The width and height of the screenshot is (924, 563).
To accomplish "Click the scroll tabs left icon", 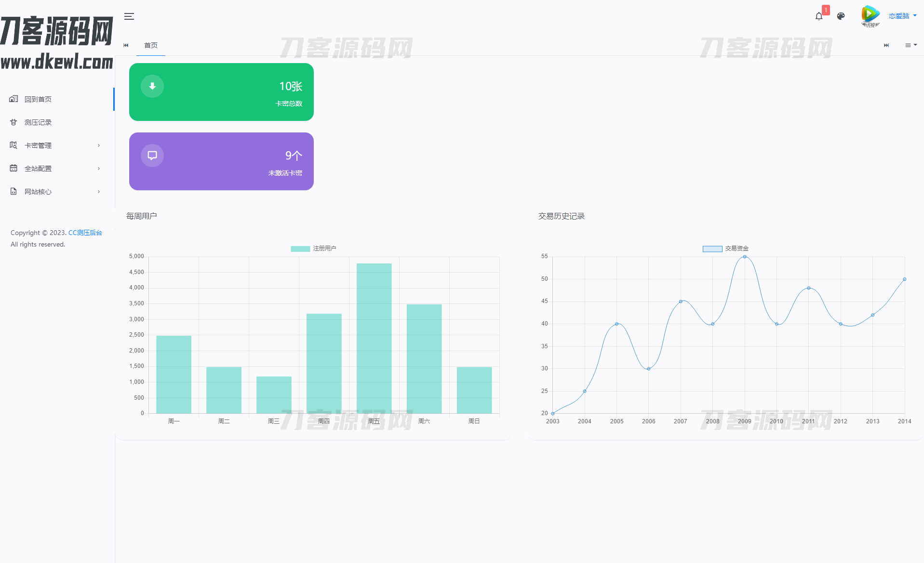I will coord(126,45).
